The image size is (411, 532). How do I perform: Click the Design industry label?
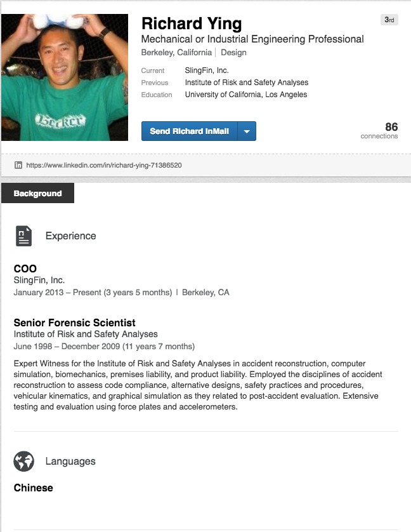click(x=233, y=53)
